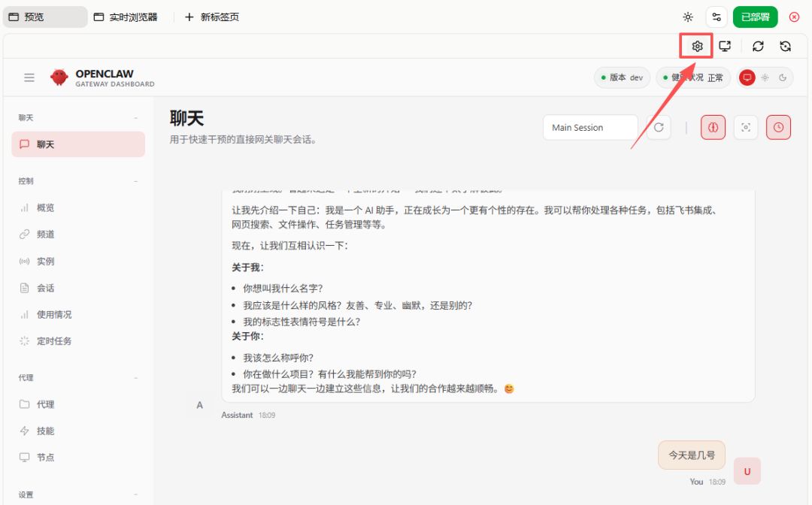Collapse the 控制 sidebar section
Screen dimensions: 812x505
(x=135, y=180)
